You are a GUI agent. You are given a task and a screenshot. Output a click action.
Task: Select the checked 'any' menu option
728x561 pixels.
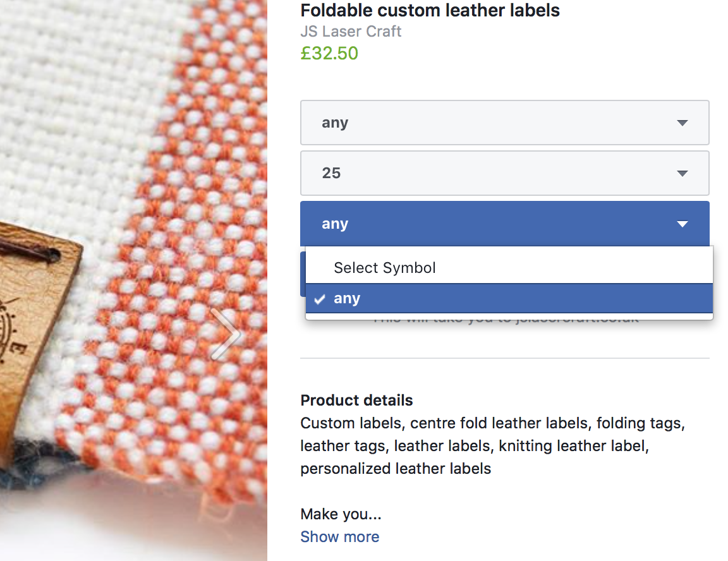click(x=509, y=298)
